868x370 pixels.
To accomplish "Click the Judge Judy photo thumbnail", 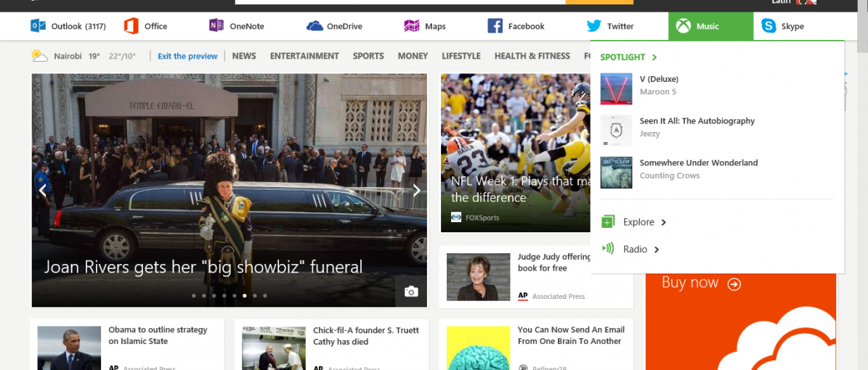I will click(478, 277).
